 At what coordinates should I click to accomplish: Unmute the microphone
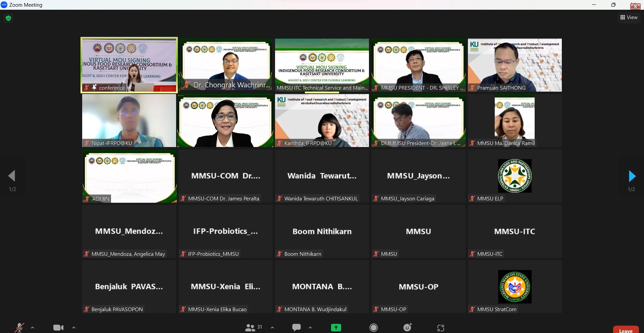[19, 328]
